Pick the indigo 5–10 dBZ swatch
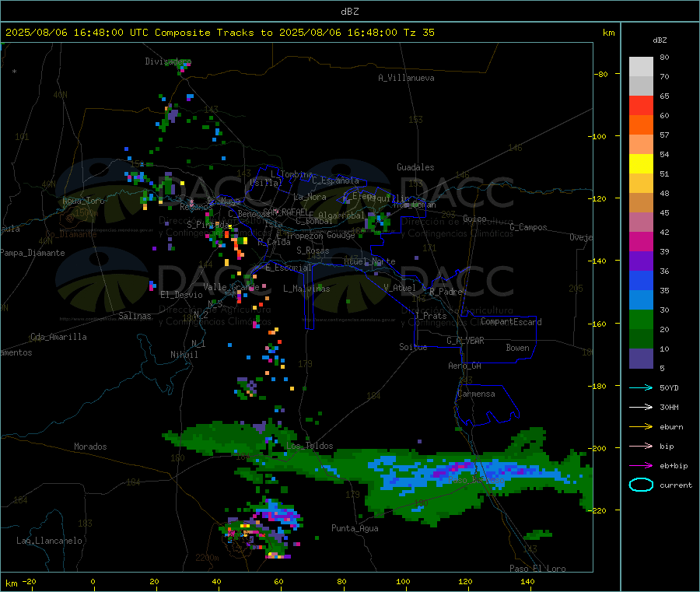The image size is (700, 592). point(641,359)
